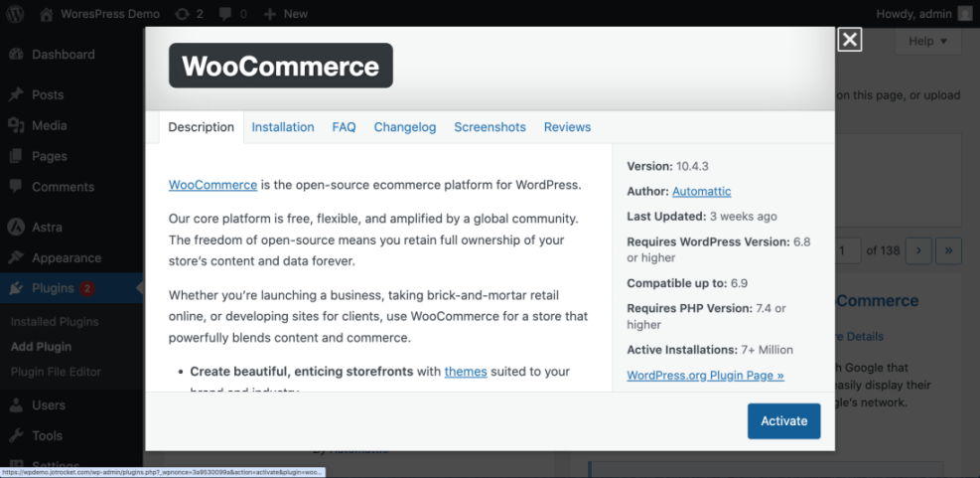Open Plugin File Editor submenu item

tap(56, 372)
